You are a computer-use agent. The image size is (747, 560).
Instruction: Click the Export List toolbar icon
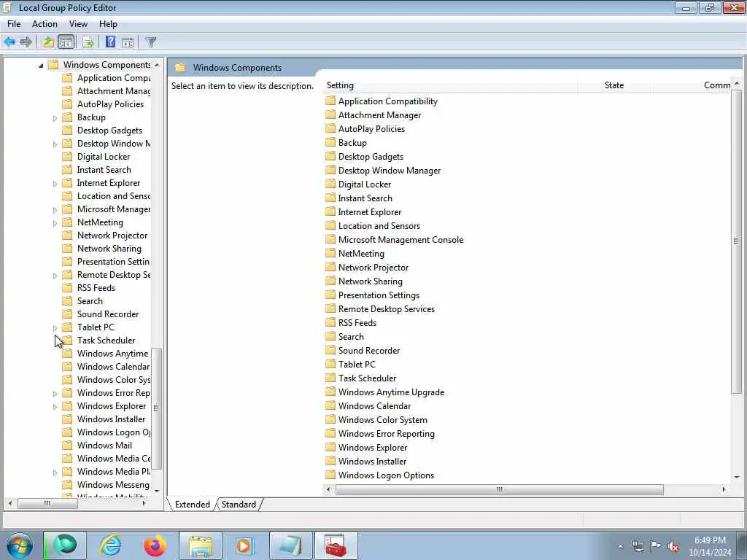click(x=88, y=42)
